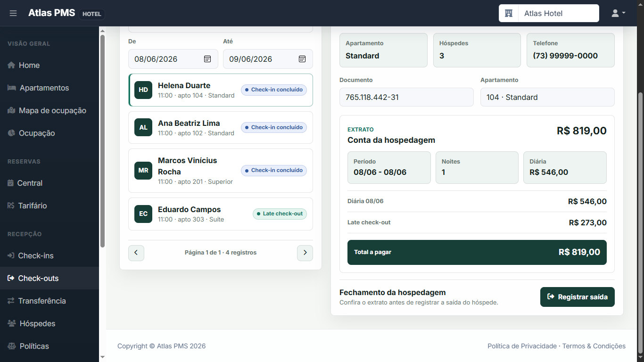Open the De date picker calendar icon
Viewport: 644px width, 362px height.
(x=207, y=59)
